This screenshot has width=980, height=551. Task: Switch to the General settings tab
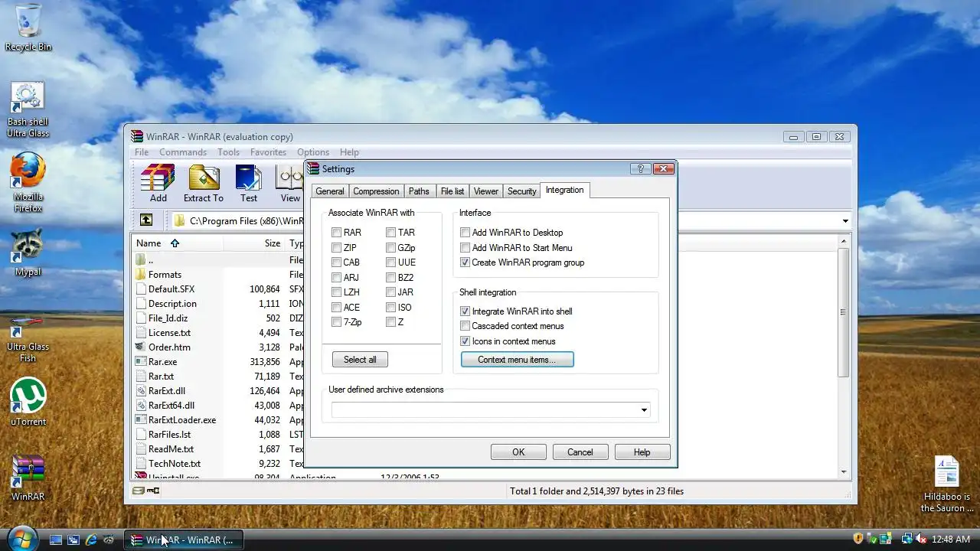tap(330, 191)
